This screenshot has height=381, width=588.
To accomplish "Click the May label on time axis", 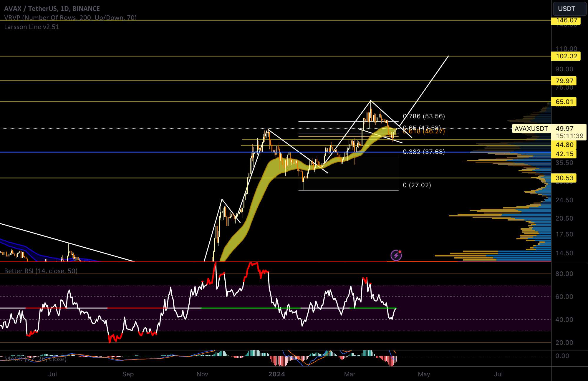I will pyautogui.click(x=424, y=374).
